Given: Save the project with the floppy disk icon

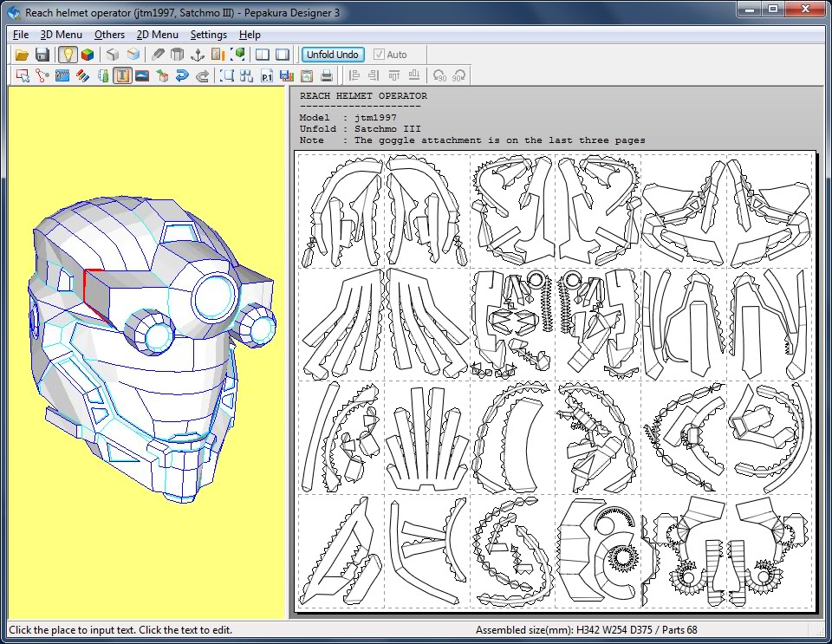Looking at the screenshot, I should pyautogui.click(x=42, y=55).
